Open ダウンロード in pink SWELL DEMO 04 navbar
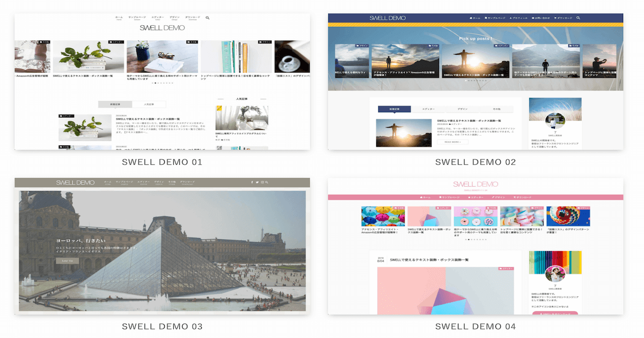 523,197
